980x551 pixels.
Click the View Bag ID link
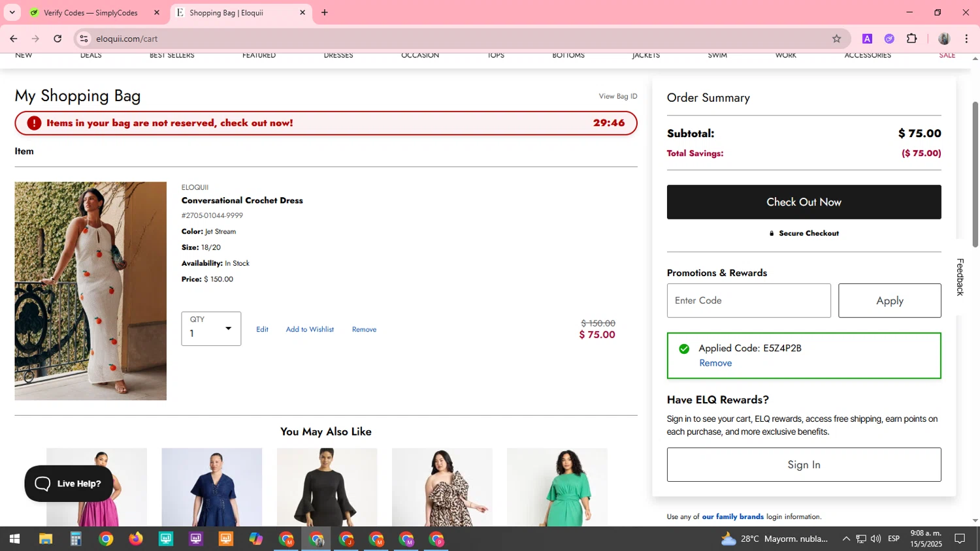tap(618, 96)
